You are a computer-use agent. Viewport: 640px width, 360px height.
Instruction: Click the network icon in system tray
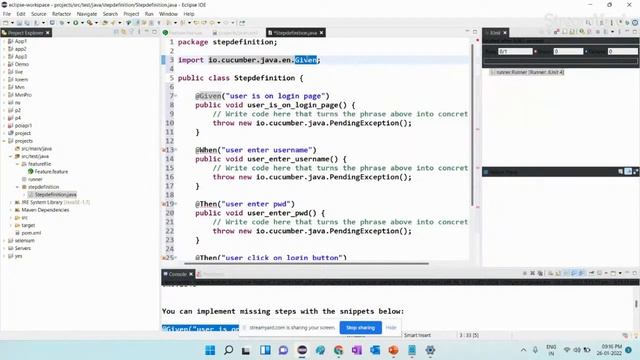click(x=567, y=350)
